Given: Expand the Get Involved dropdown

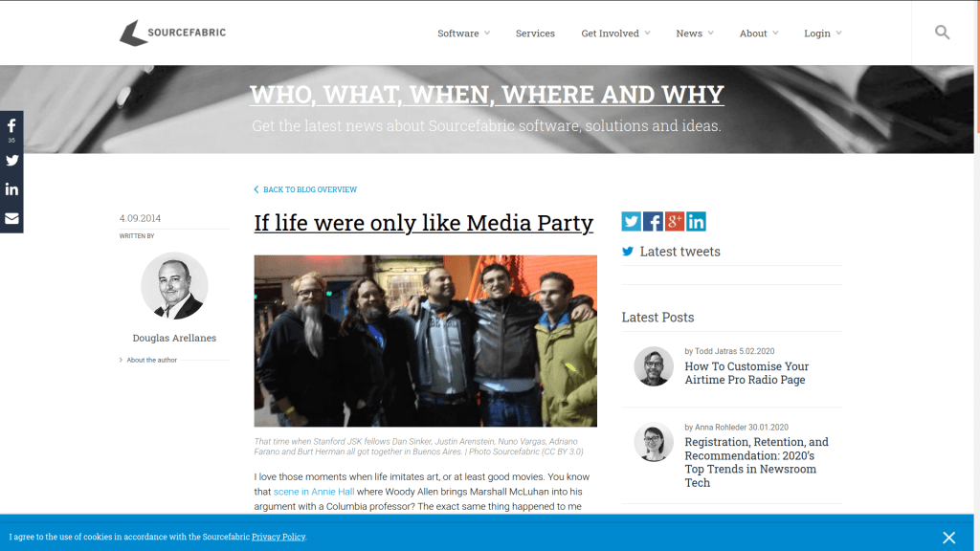Looking at the screenshot, I should (x=615, y=33).
